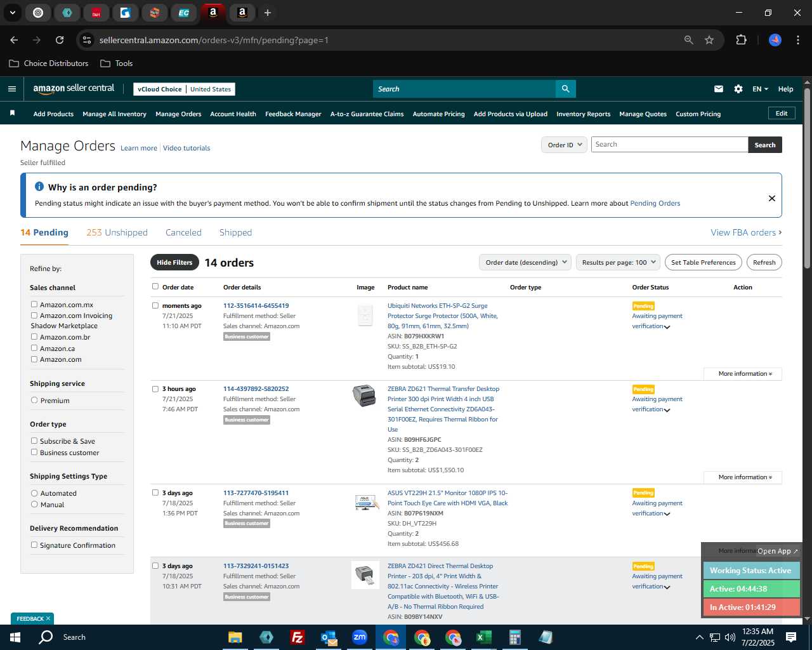The width and height of the screenshot is (812, 650).
Task: Open a new browser tab
Action: [x=268, y=13]
